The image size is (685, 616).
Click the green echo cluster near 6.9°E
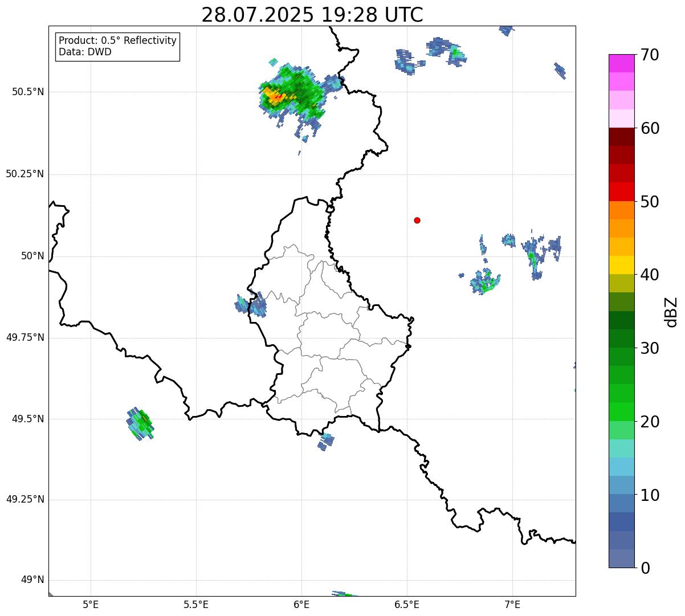pyautogui.click(x=486, y=282)
